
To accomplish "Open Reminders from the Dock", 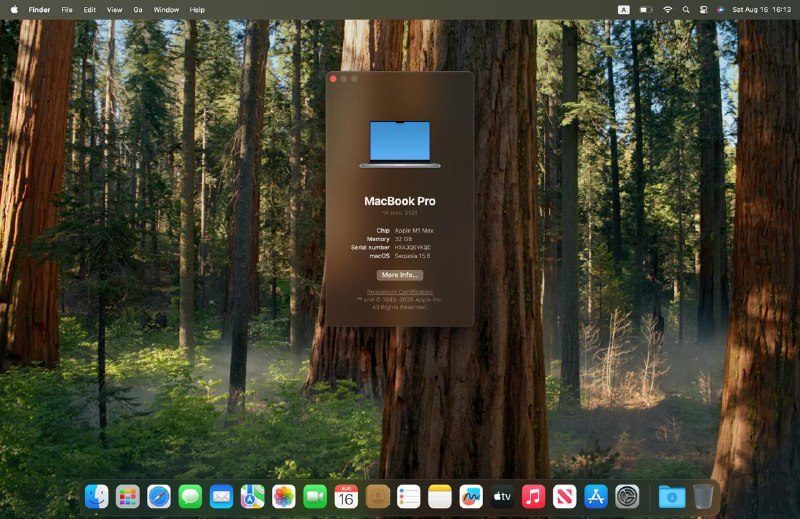I will [409, 496].
